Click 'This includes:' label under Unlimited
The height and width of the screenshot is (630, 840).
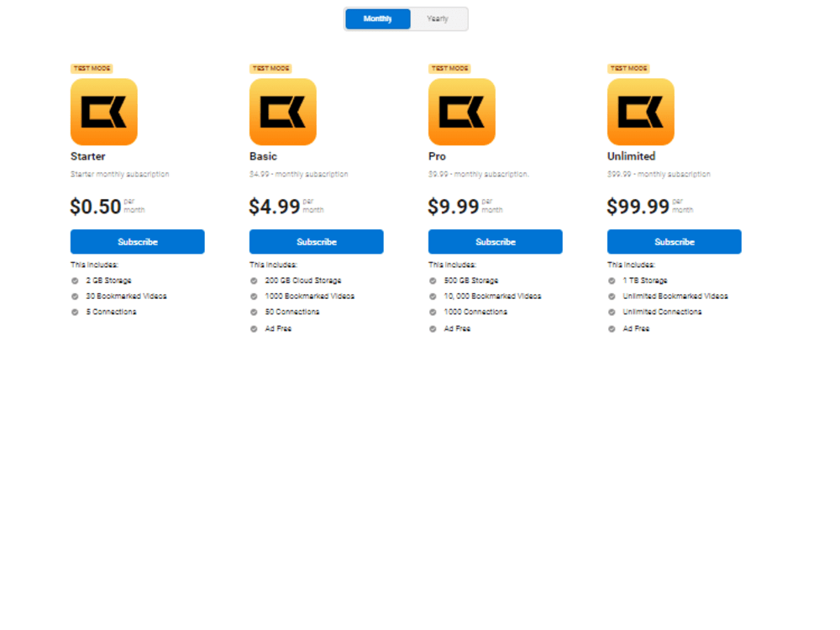(631, 265)
